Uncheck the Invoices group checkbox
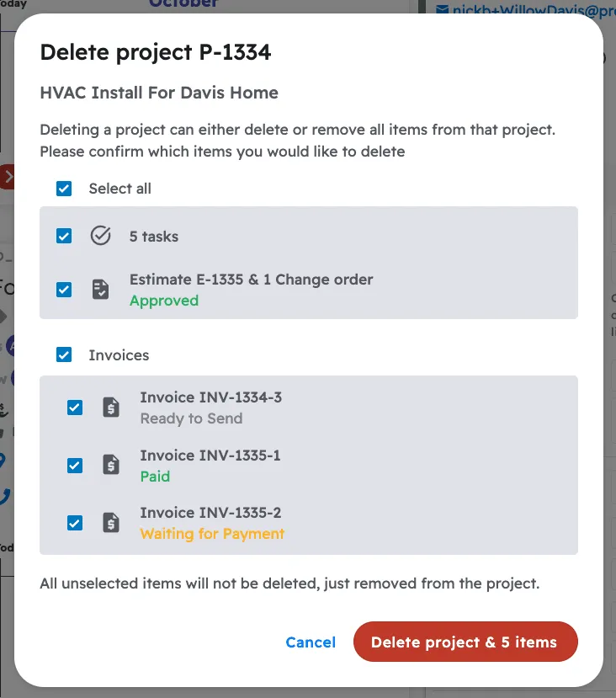Screen dimensions: 616x698 tap(63, 354)
